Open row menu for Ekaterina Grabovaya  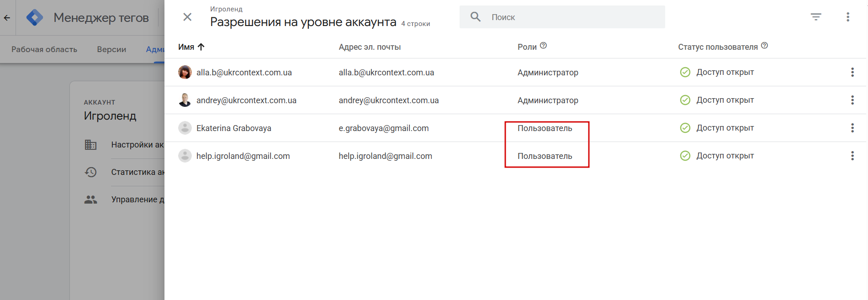click(x=852, y=128)
